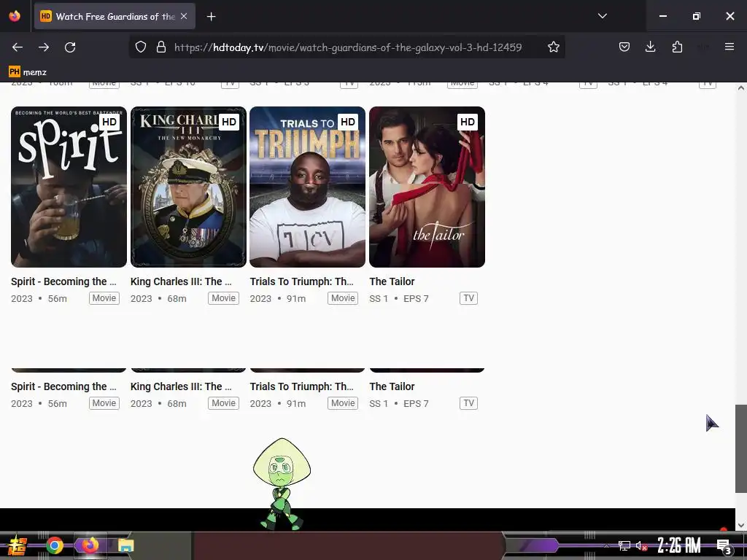The image size is (747, 560).
Task: Open the King Charles III poster
Action: (x=189, y=187)
